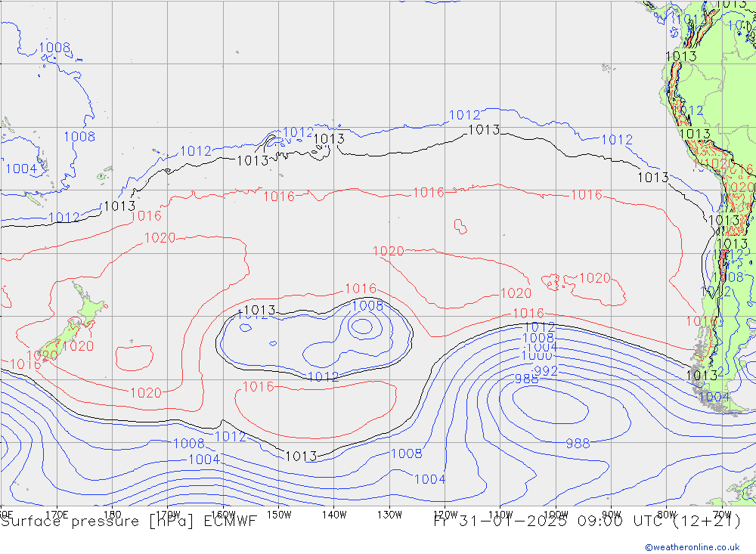The height and width of the screenshot is (554, 756).
Task: Select the 1000 isobar label
Action: 538,356
